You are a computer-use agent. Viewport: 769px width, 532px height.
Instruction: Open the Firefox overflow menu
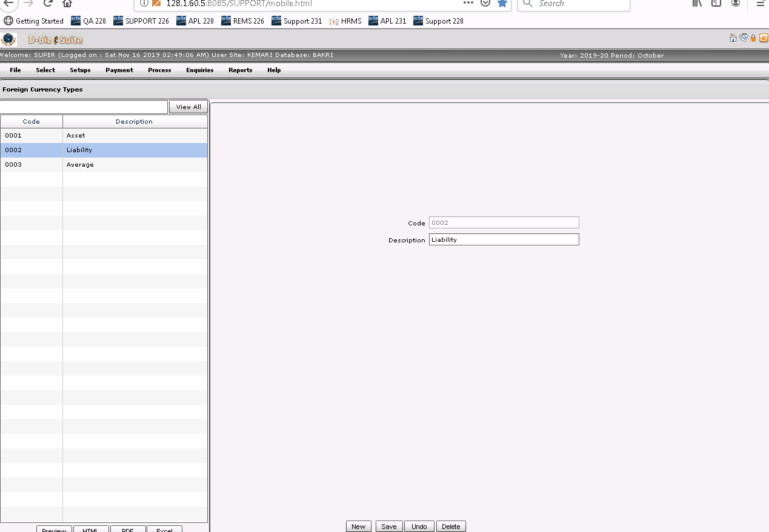[x=761, y=4]
